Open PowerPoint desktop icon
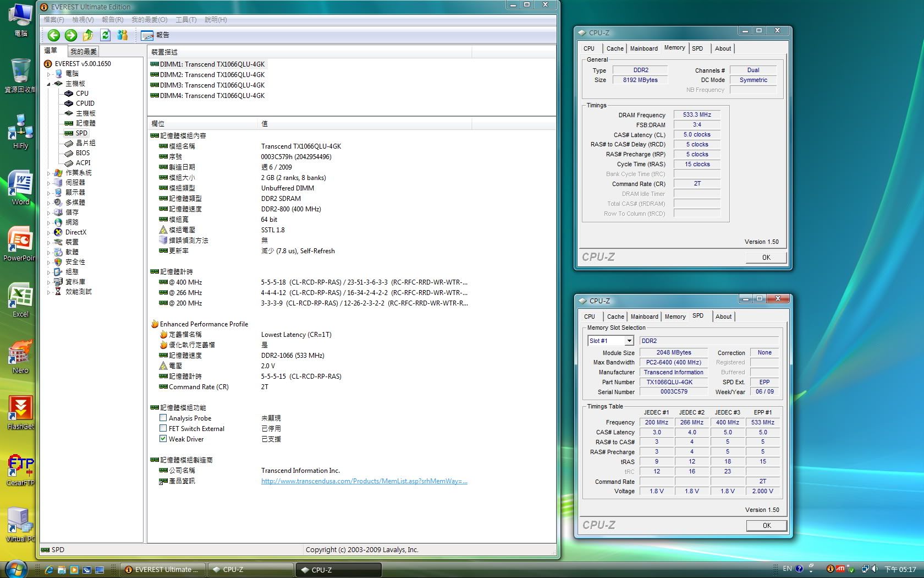 click(20, 244)
